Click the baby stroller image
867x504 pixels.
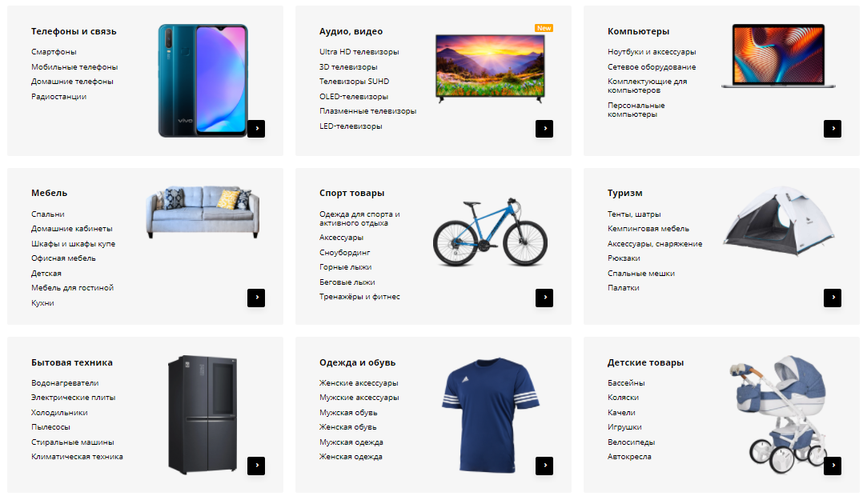781,414
